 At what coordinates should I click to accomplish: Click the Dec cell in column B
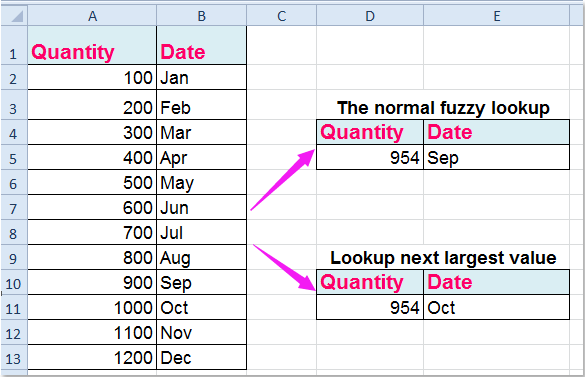[x=201, y=358]
